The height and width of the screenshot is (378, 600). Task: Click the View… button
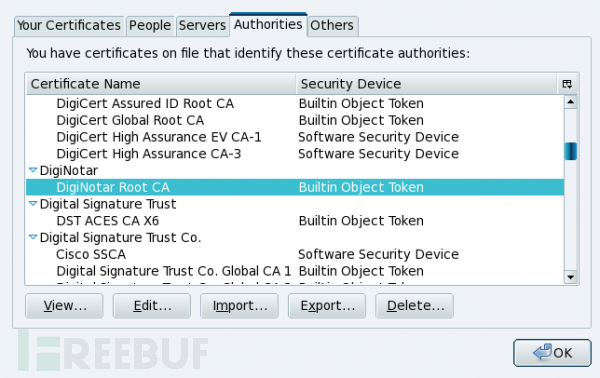(x=64, y=306)
